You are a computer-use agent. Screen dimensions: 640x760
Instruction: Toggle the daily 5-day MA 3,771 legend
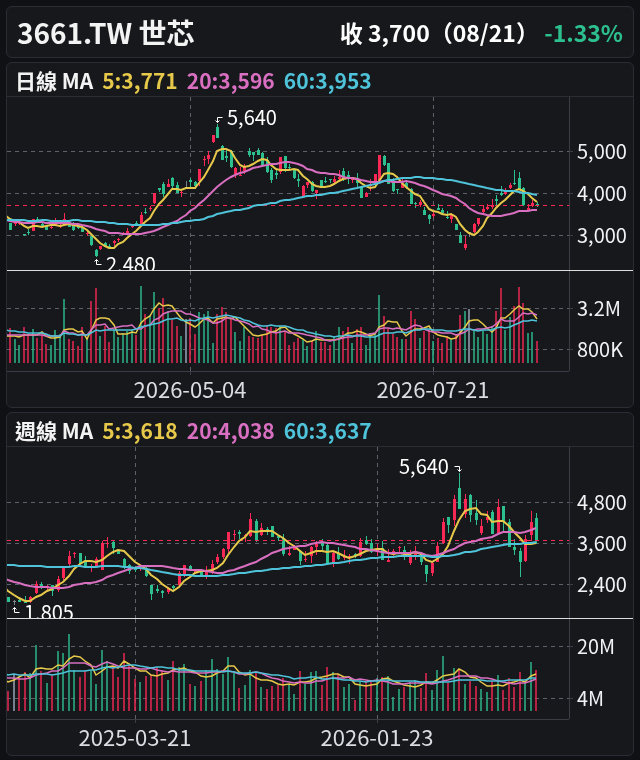tap(140, 81)
